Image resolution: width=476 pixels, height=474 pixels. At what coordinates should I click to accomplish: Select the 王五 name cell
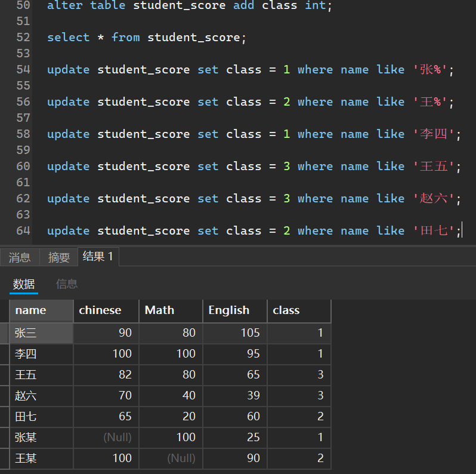(x=42, y=375)
